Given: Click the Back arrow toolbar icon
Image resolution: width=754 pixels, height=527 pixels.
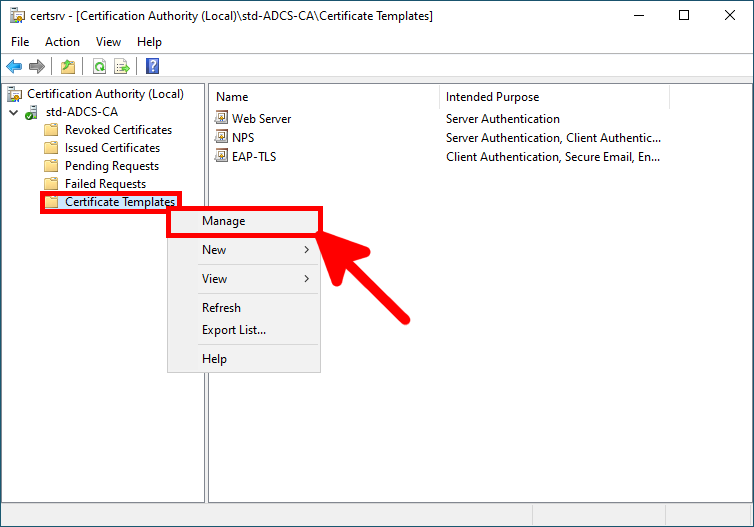Looking at the screenshot, I should coord(14,66).
